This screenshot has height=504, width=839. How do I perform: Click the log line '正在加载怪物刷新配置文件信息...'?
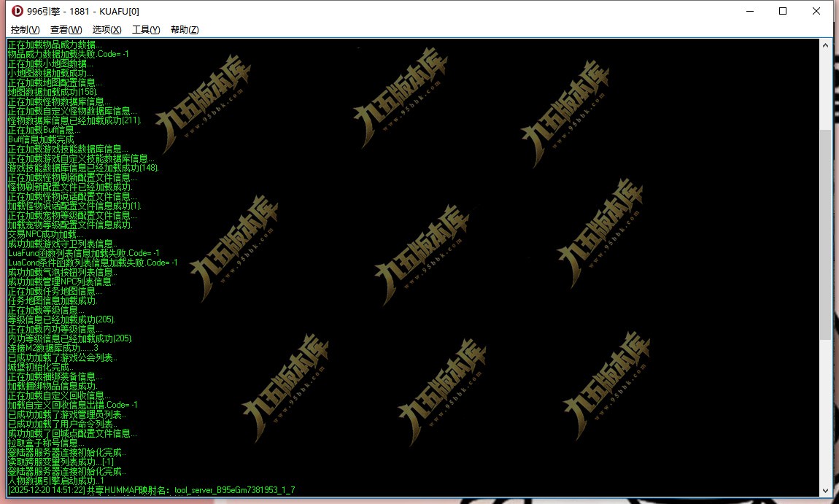pos(72,178)
